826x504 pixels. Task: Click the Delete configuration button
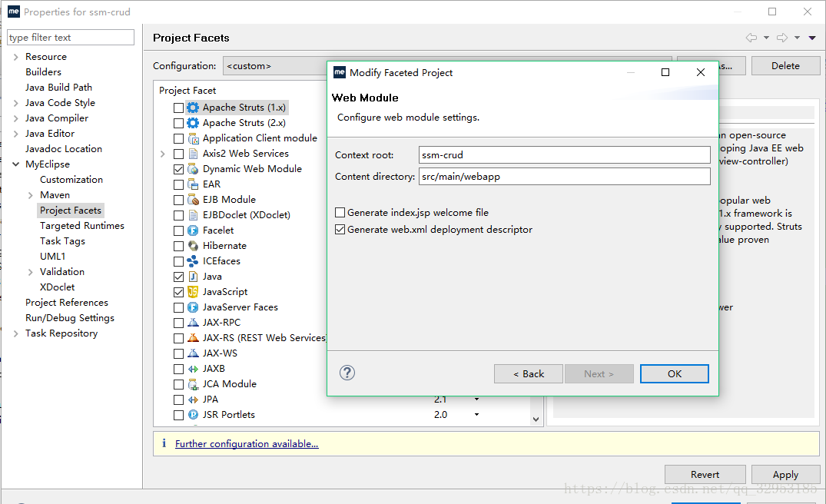click(785, 66)
